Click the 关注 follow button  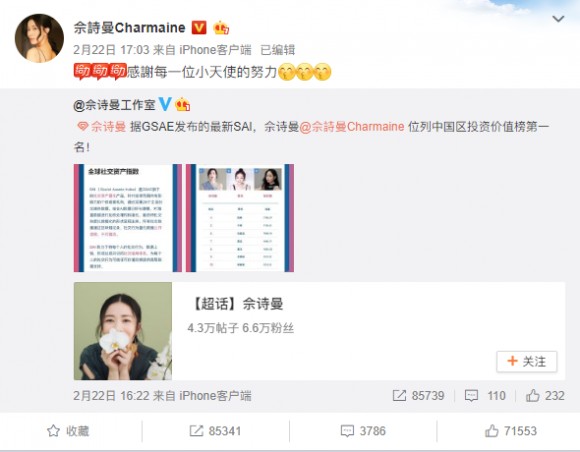point(527,361)
